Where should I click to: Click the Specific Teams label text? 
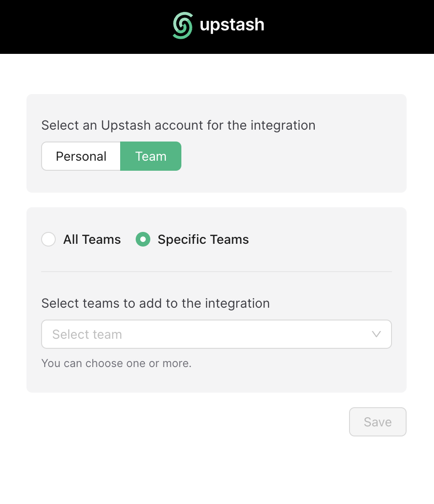[x=203, y=239]
